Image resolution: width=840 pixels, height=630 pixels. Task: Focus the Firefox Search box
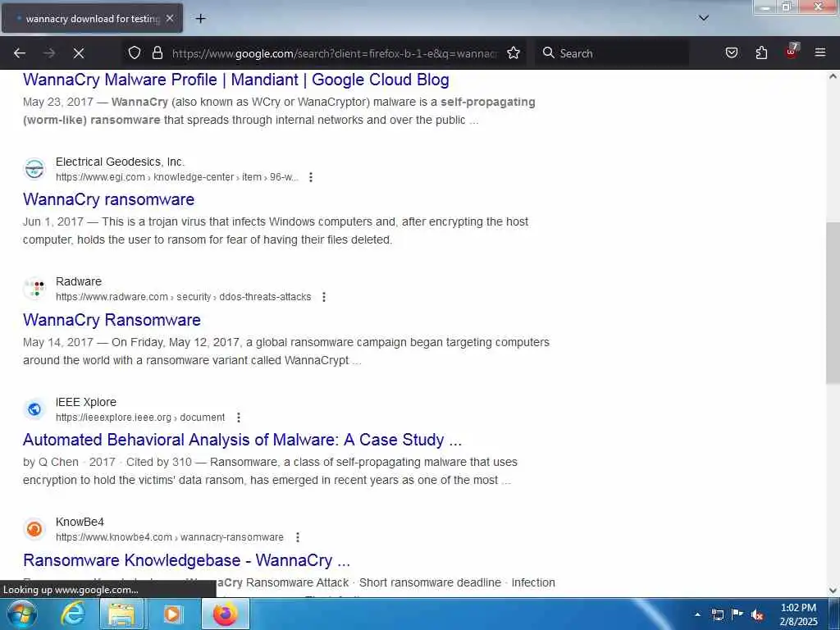tap(612, 53)
